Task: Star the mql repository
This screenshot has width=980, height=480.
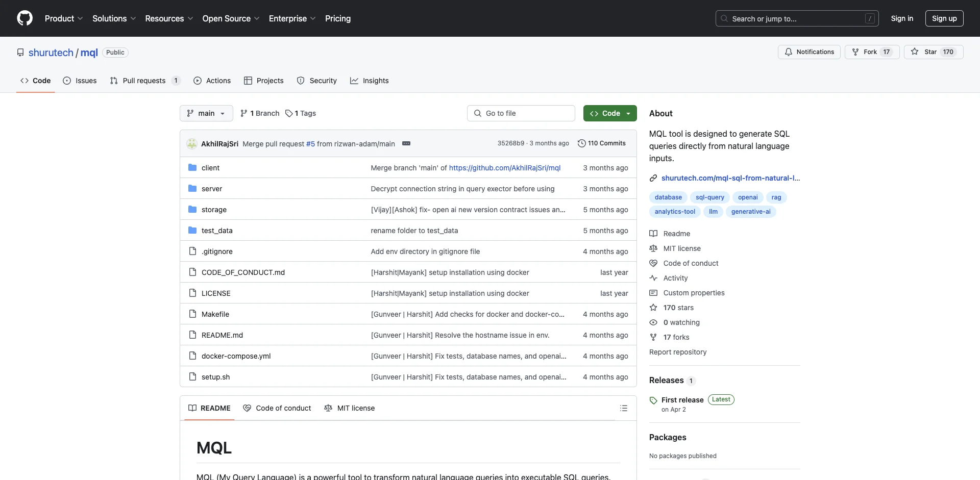Action: pyautogui.click(x=934, y=52)
